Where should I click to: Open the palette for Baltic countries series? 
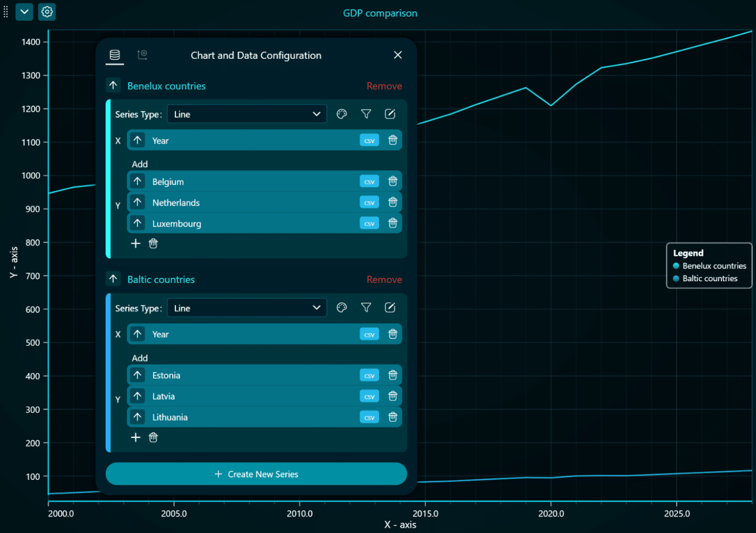342,307
